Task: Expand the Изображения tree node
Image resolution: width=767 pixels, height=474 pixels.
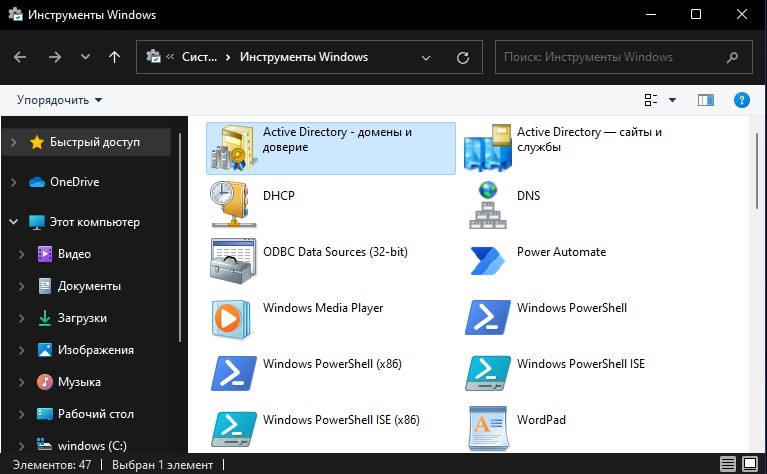Action: click(x=22, y=350)
